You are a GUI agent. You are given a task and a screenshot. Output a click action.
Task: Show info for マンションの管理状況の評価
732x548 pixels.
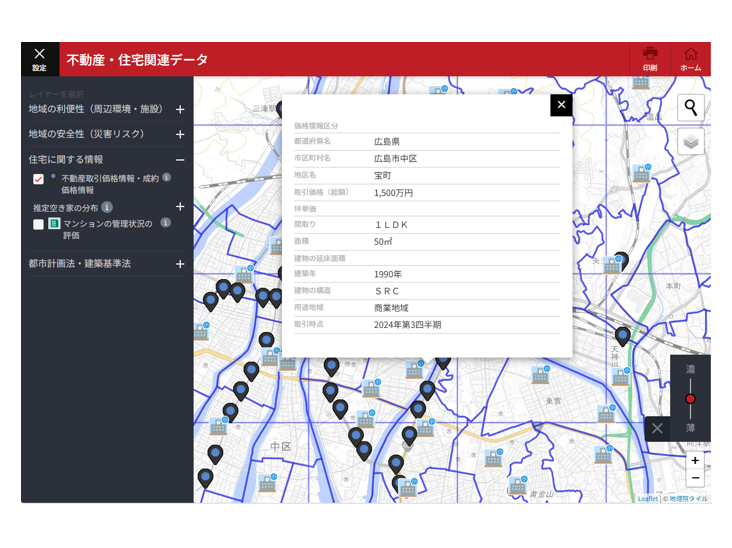[166, 223]
